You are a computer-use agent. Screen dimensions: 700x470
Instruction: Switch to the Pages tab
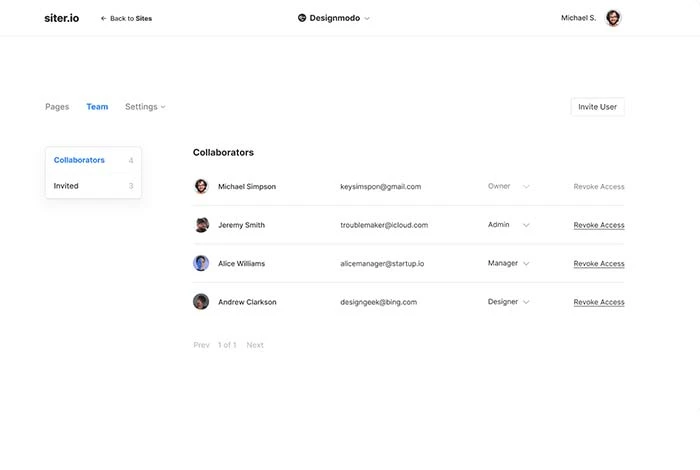pyautogui.click(x=57, y=107)
